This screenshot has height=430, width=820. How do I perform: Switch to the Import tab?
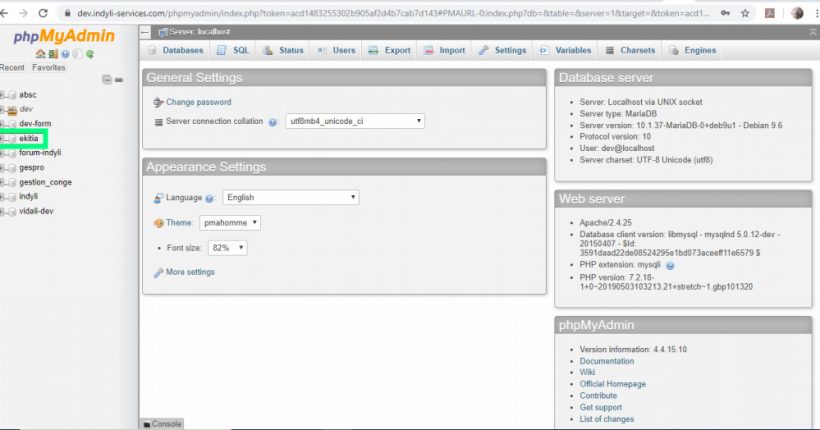[x=445, y=50]
